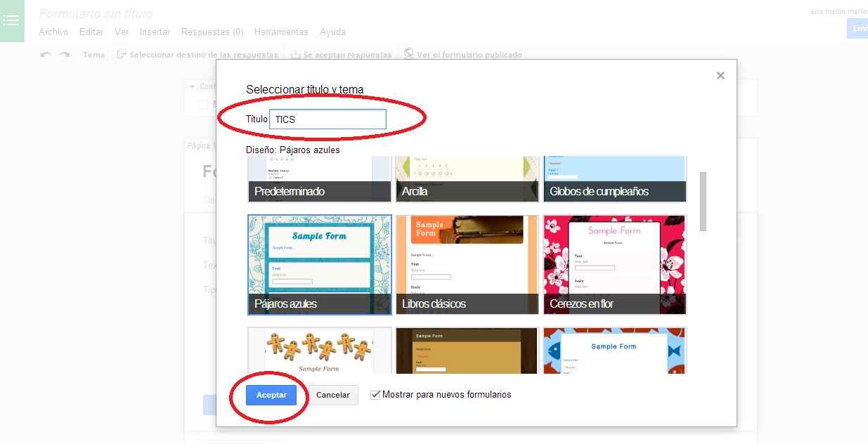Image resolution: width=868 pixels, height=444 pixels.
Task: Select the Pájaros azules theme
Action: point(320,265)
